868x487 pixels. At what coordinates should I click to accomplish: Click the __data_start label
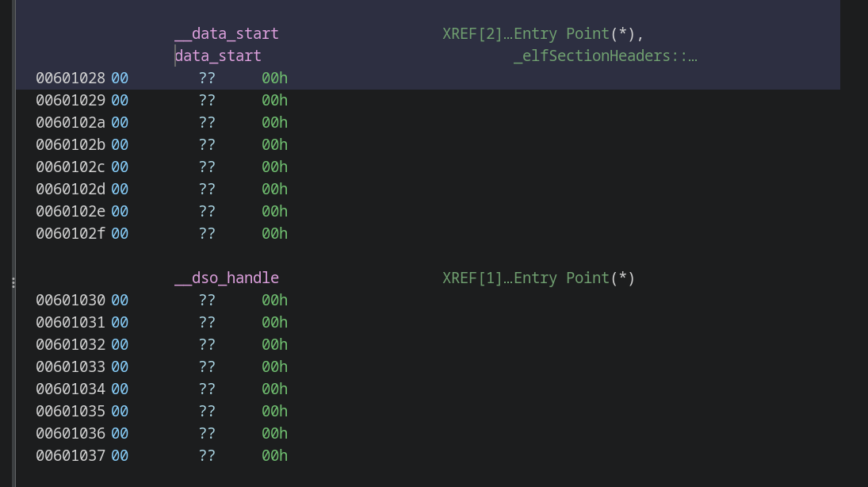[227, 33]
